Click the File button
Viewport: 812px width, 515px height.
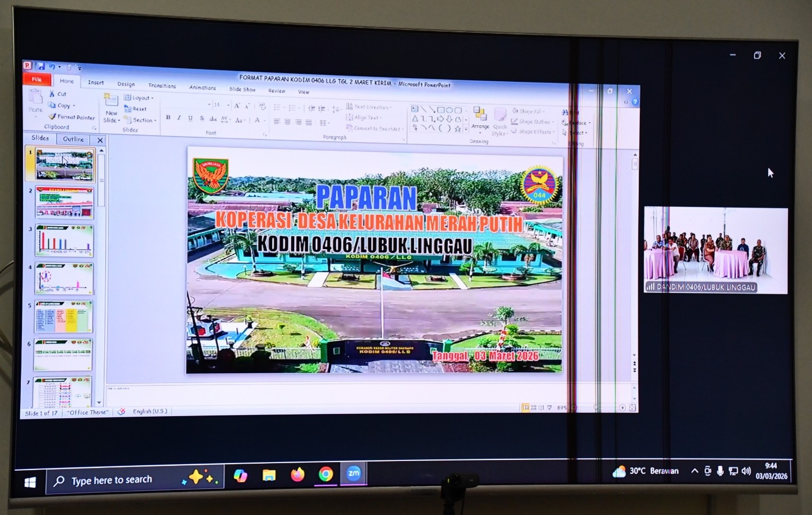tap(37, 79)
